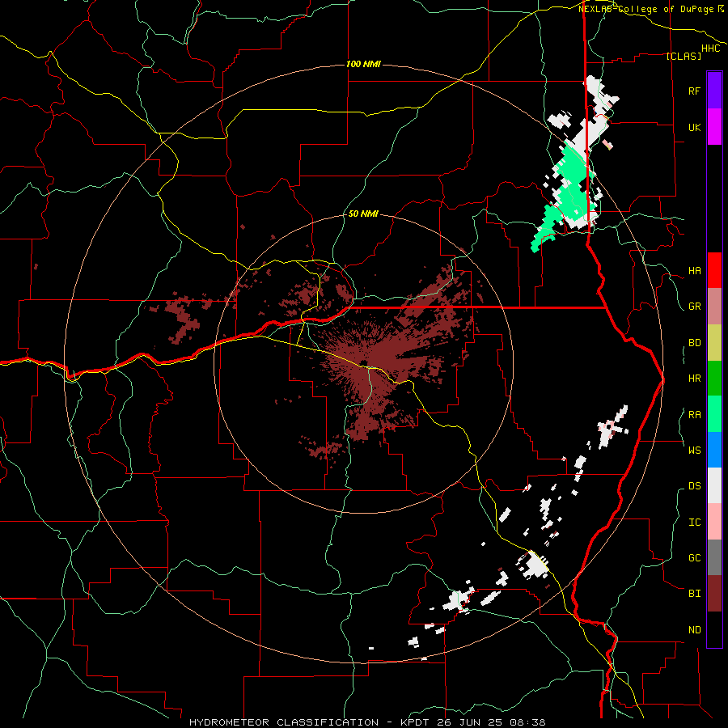The height and width of the screenshot is (728, 728).
Task: Click the GC gray legend swatch
Action: tap(714, 557)
